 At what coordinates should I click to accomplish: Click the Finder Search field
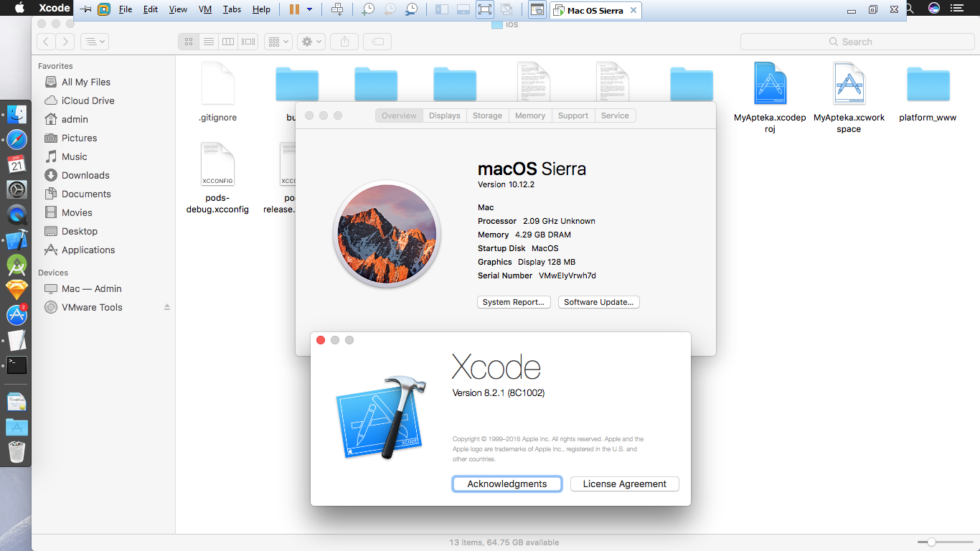[x=857, y=42]
